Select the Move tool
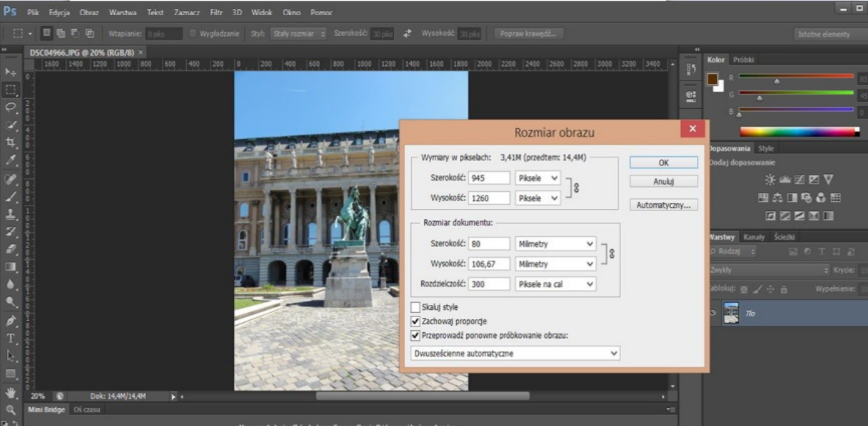 point(11,72)
